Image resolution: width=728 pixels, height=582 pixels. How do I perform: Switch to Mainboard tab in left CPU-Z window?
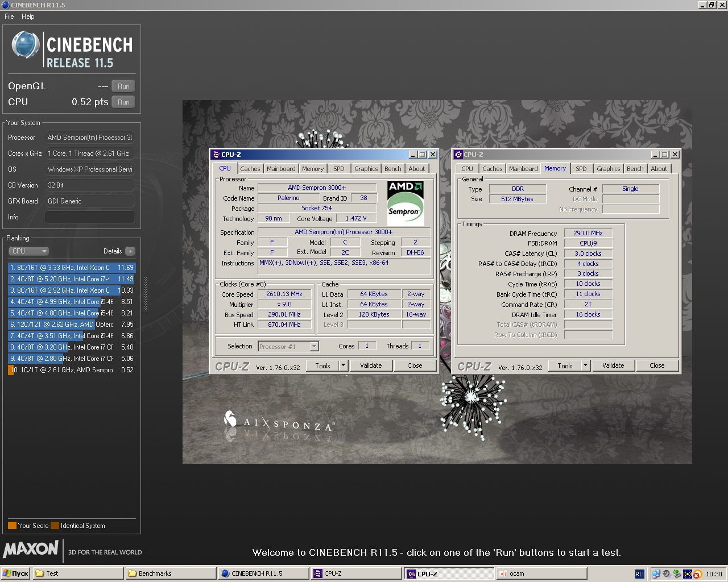coord(281,169)
